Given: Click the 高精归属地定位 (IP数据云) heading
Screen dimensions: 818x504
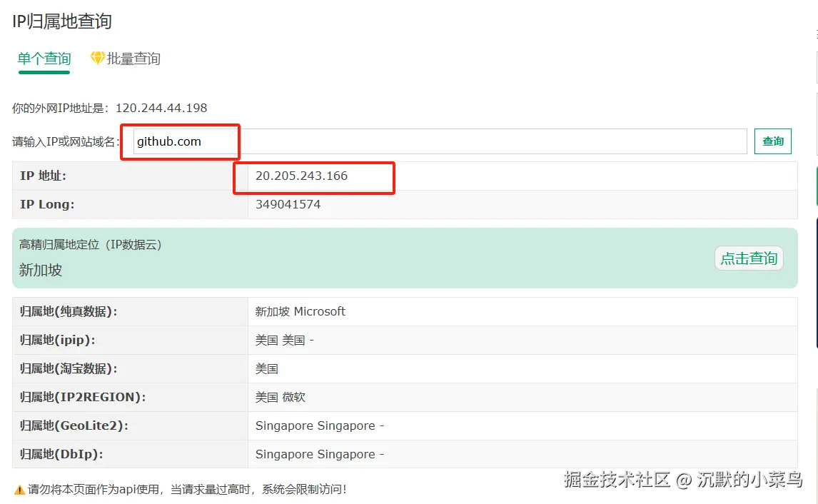Looking at the screenshot, I should pos(90,245).
